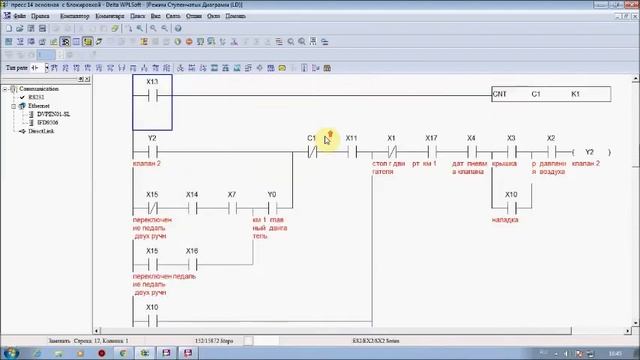640x360 pixels.
Task: Select the X17 contact
Action: click(x=432, y=152)
